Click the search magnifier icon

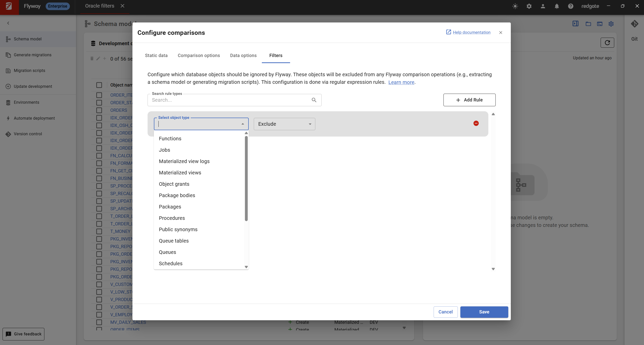314,100
